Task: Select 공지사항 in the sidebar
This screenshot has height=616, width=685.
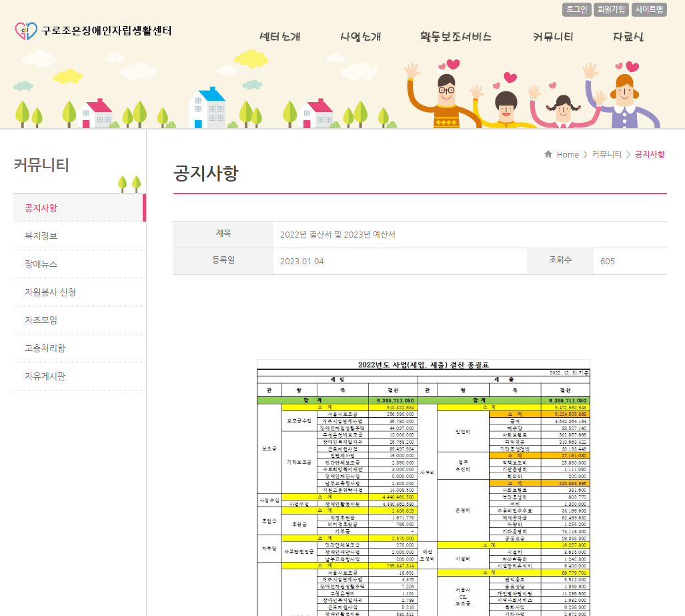Action: pyautogui.click(x=41, y=208)
